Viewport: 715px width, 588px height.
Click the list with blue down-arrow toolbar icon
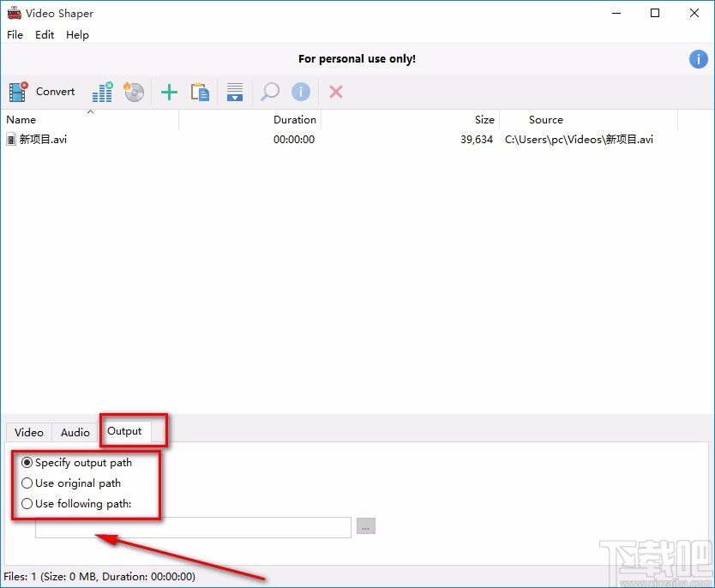(235, 92)
